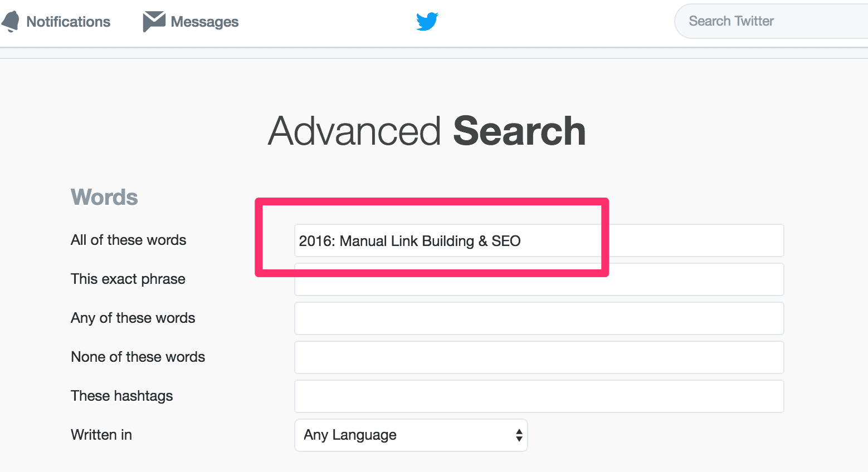Click the Written in dropdown arrows
868x472 pixels.
[519, 435]
